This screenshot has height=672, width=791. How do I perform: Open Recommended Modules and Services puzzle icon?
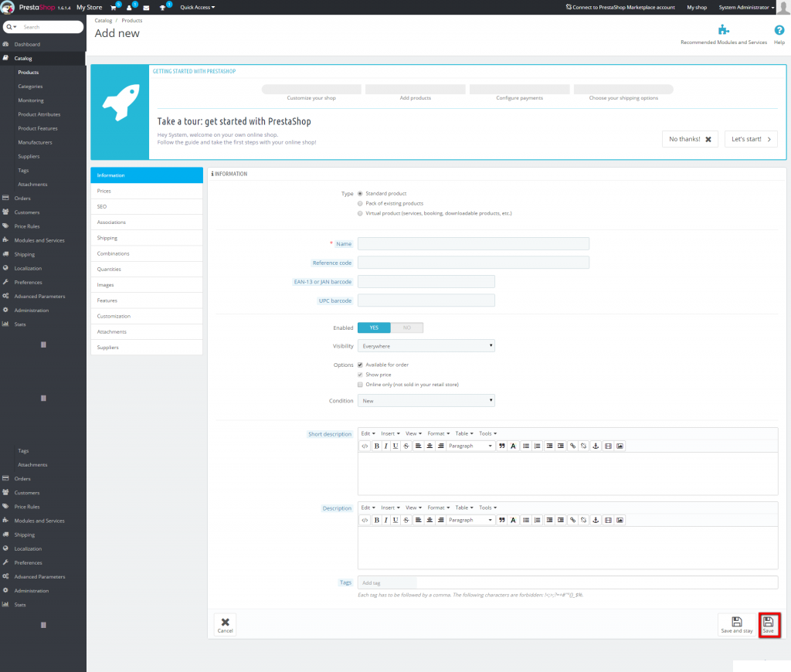723,30
